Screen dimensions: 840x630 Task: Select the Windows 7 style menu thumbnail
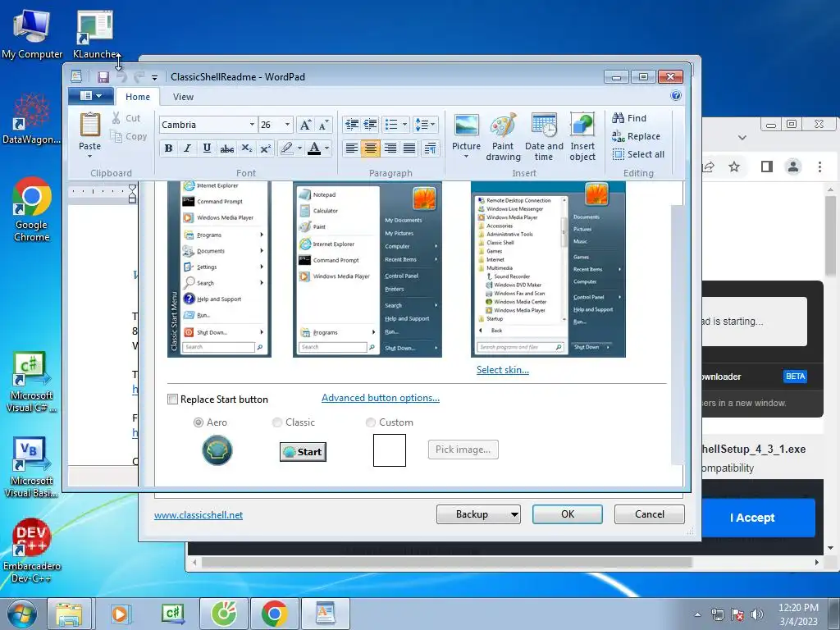click(x=548, y=269)
